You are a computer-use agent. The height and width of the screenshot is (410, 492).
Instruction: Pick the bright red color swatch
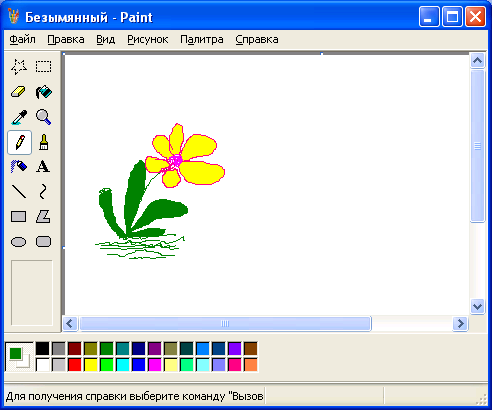75,365
